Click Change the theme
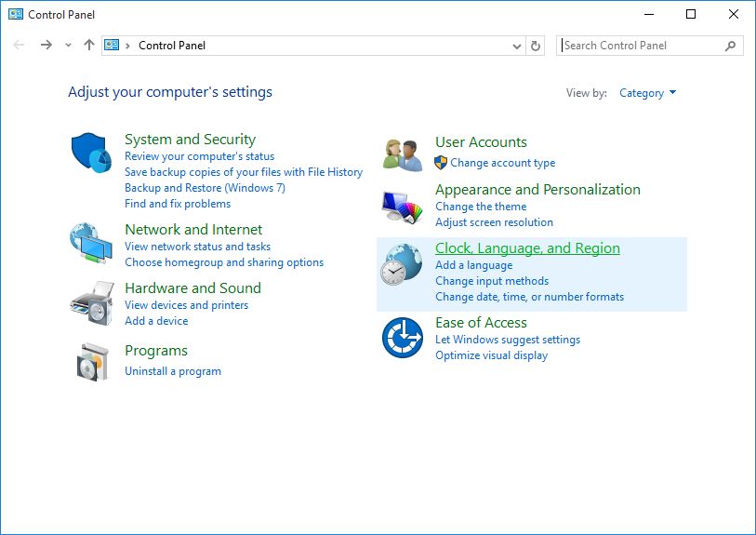 pyautogui.click(x=481, y=207)
